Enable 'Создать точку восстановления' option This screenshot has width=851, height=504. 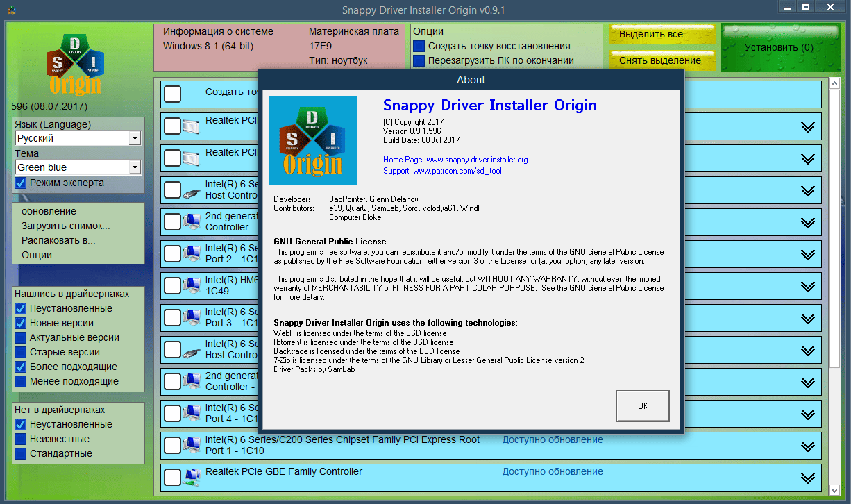coord(419,46)
